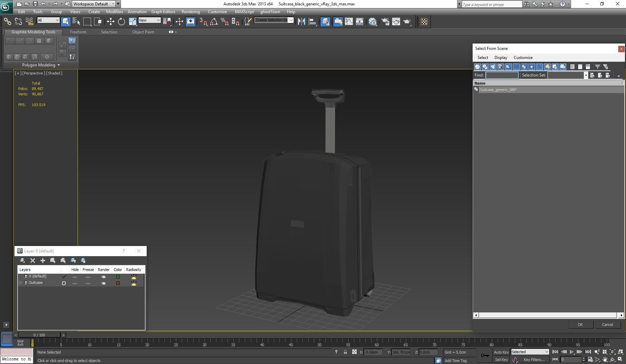Open Render Setup teapot icon
The height and width of the screenshot is (364, 626).
pos(385,22)
